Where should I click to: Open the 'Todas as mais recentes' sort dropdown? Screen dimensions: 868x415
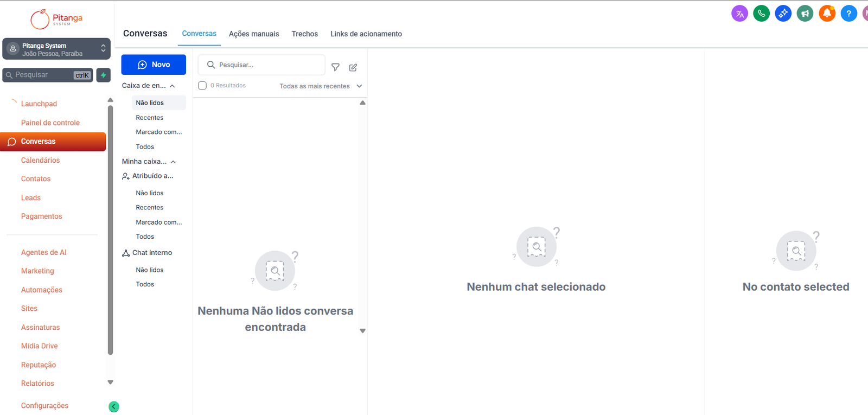coord(320,86)
